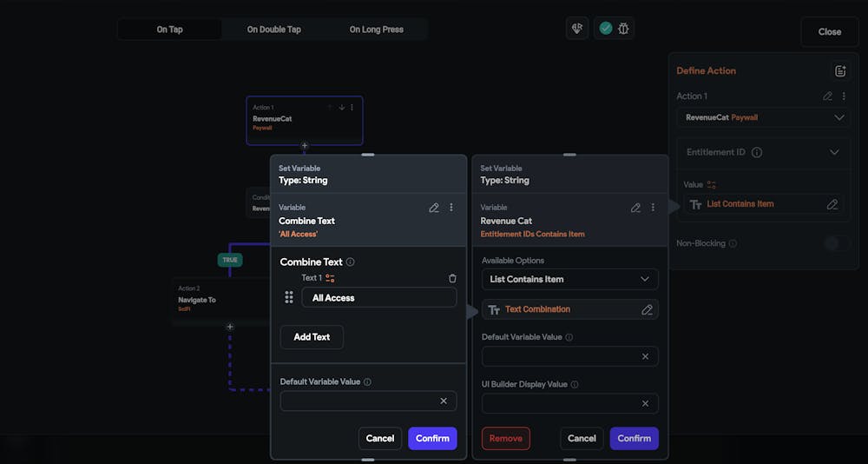Switch to the On Double Tap tab

(x=273, y=30)
